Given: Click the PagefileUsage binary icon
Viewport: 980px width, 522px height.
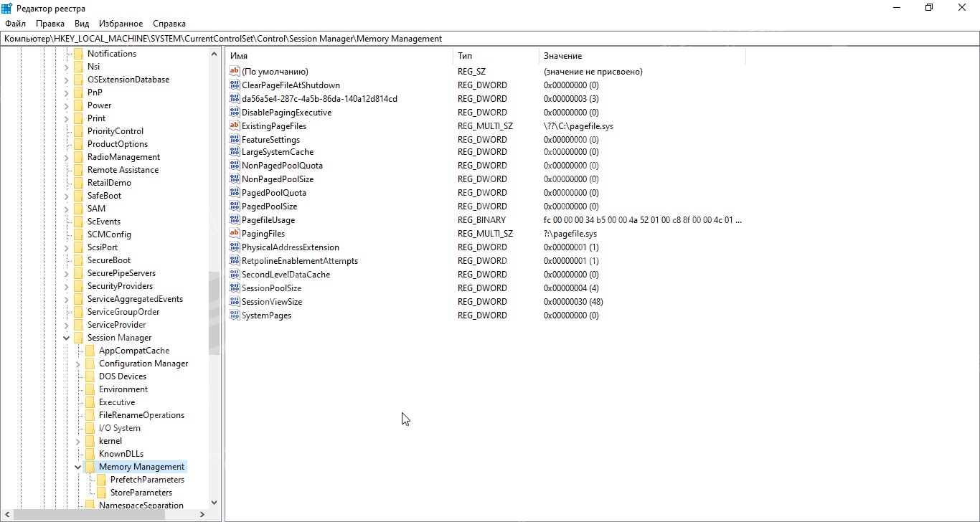Looking at the screenshot, I should click(234, 220).
